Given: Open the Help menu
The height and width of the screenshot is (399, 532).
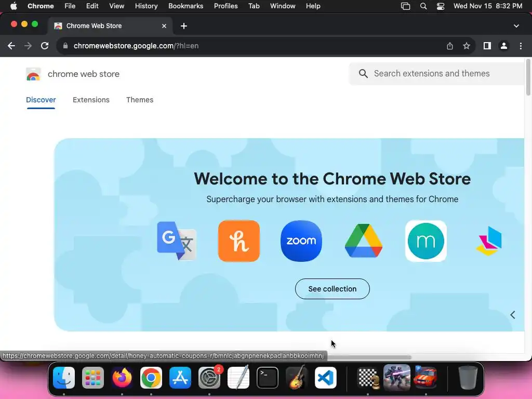Looking at the screenshot, I should tap(313, 6).
